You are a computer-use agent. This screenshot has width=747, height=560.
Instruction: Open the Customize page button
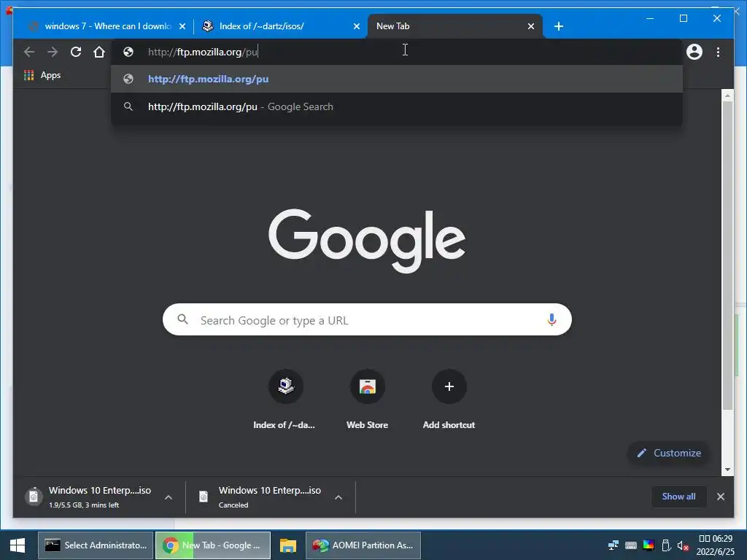(x=669, y=453)
